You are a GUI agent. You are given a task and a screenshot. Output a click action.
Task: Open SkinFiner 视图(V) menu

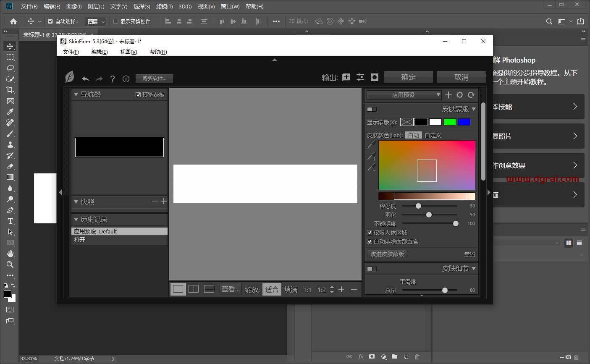[128, 52]
